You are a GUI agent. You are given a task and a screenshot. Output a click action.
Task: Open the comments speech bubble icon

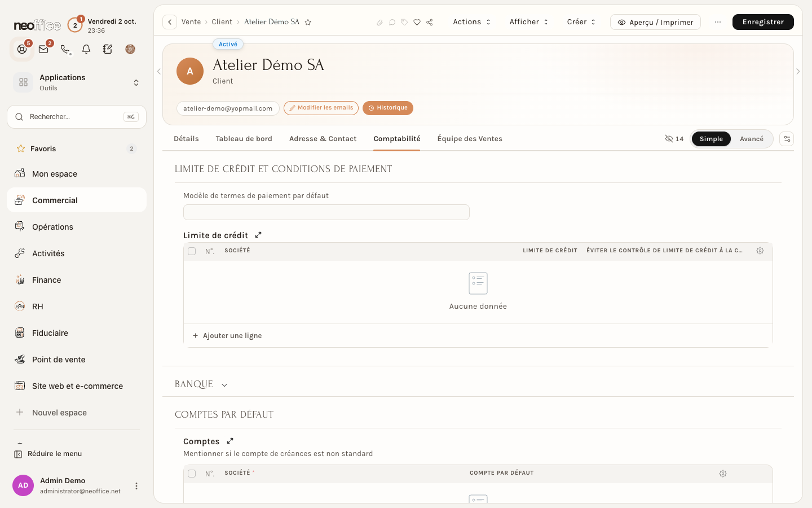pos(392,23)
